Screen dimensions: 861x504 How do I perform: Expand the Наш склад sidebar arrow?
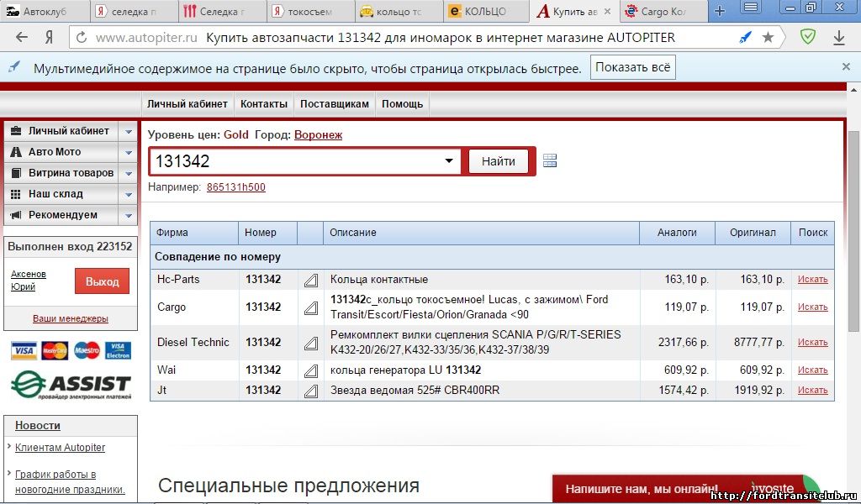[x=128, y=194]
